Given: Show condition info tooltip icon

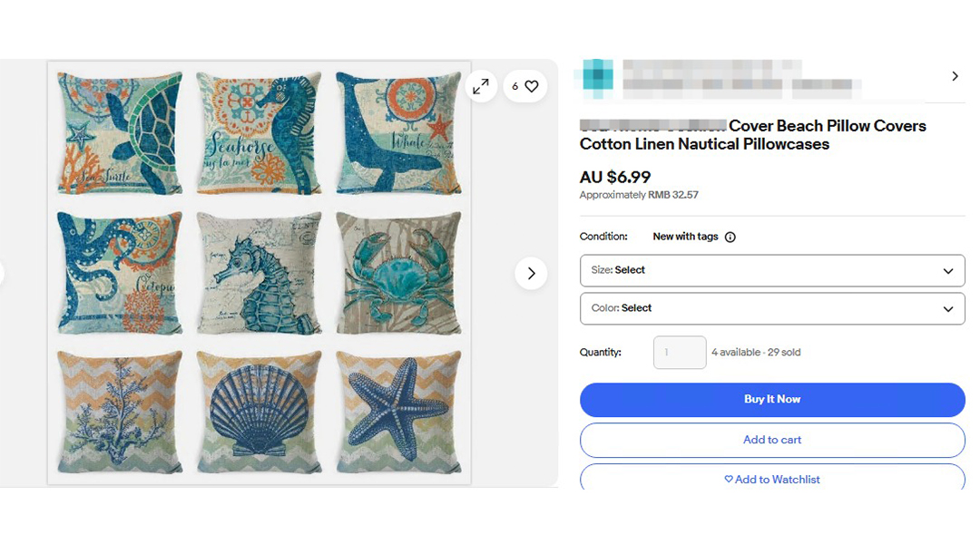Looking at the screenshot, I should pyautogui.click(x=730, y=238).
